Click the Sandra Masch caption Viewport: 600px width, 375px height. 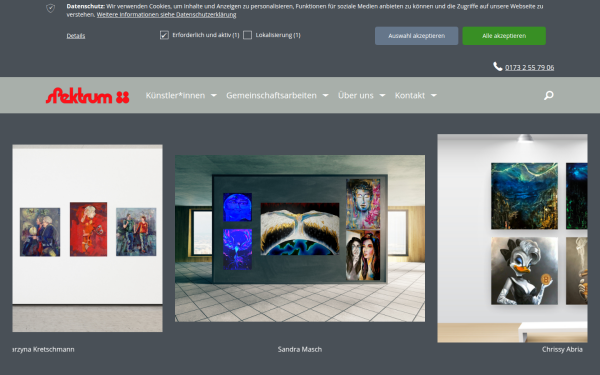pyautogui.click(x=300, y=349)
